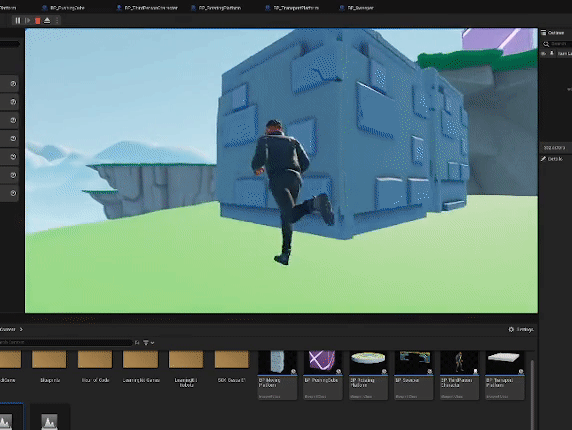Viewport: 572px width, 430px height.
Task: Open the Hour of Code folder
Action: pyautogui.click(x=95, y=367)
